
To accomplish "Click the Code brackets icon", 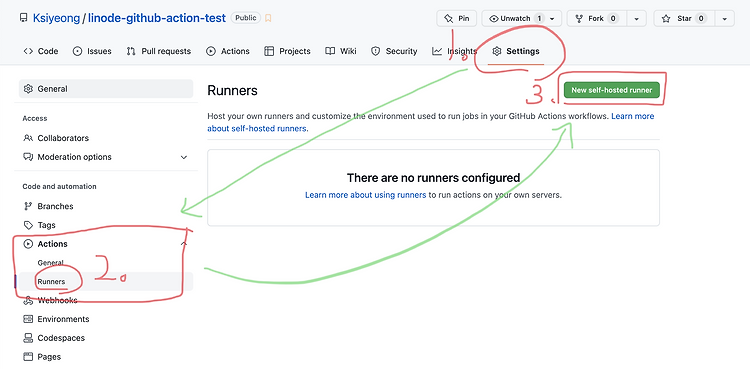I will point(28,51).
